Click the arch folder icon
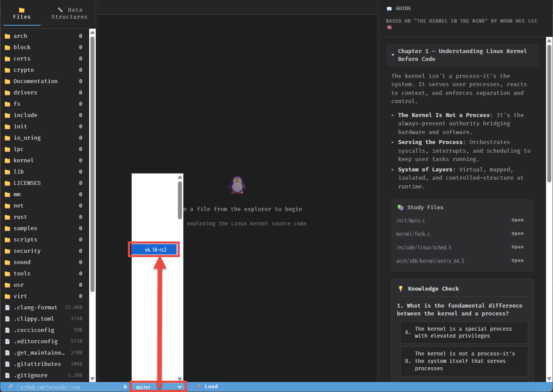 [x=7, y=36]
